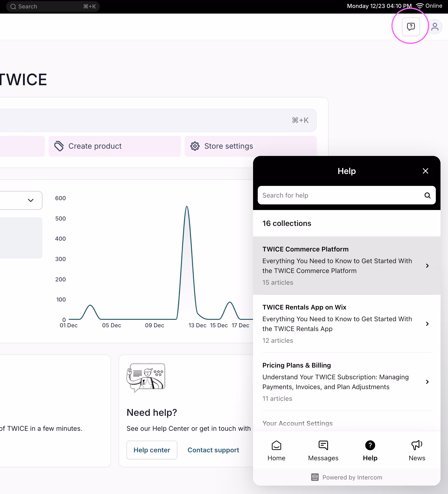Click the Wi-Fi Online status indicator
The image size is (448, 494).
tap(429, 6)
